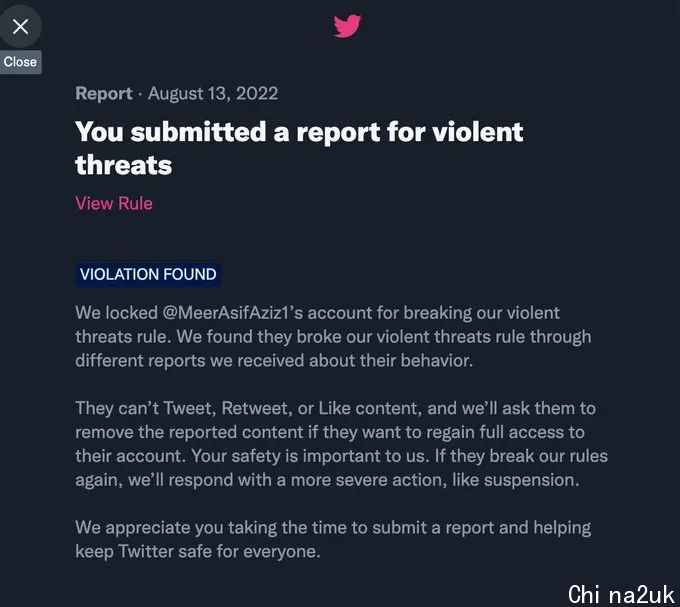Click the VIOLATION FOUND status badge
Screen dimensions: 680x607
point(148,274)
